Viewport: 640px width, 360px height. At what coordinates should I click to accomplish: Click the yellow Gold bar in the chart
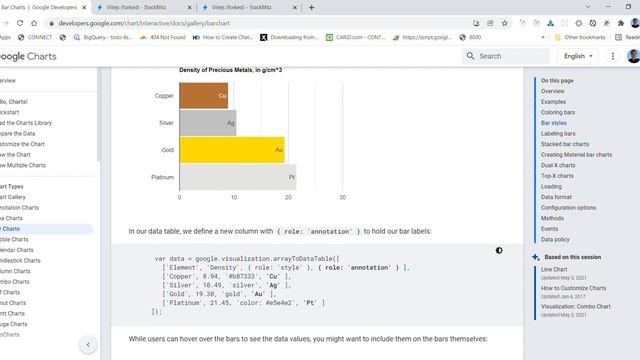click(232, 150)
